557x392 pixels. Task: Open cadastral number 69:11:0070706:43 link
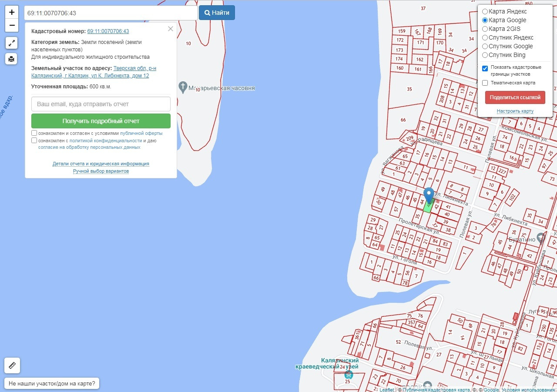pos(108,31)
